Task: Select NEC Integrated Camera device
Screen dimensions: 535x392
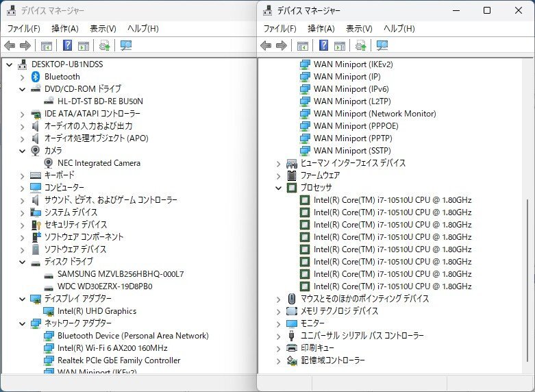Action: (99, 163)
